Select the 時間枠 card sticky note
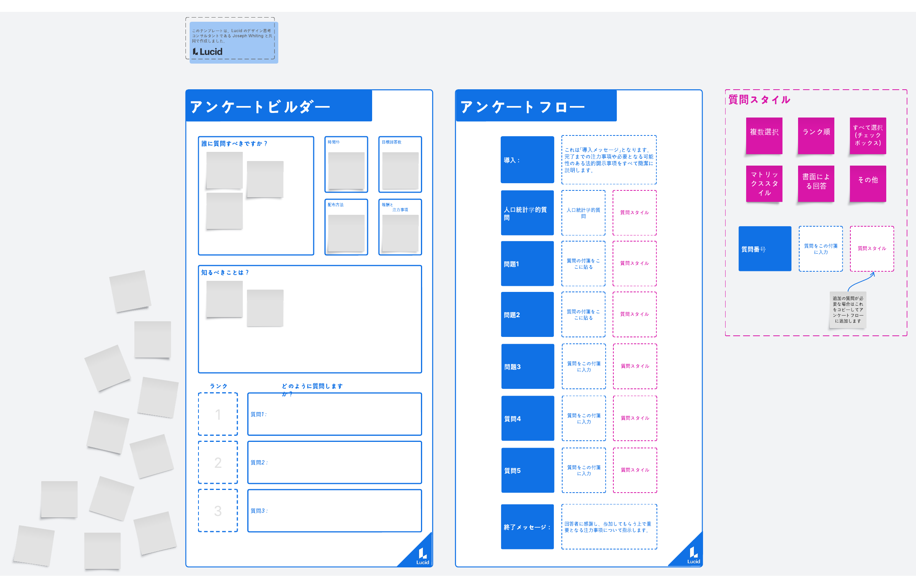 point(346,170)
